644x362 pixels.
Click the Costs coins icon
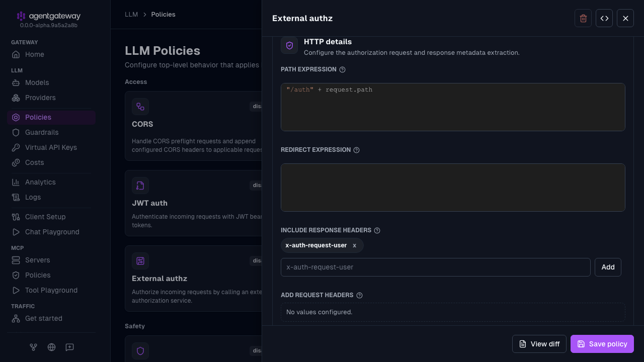16,162
